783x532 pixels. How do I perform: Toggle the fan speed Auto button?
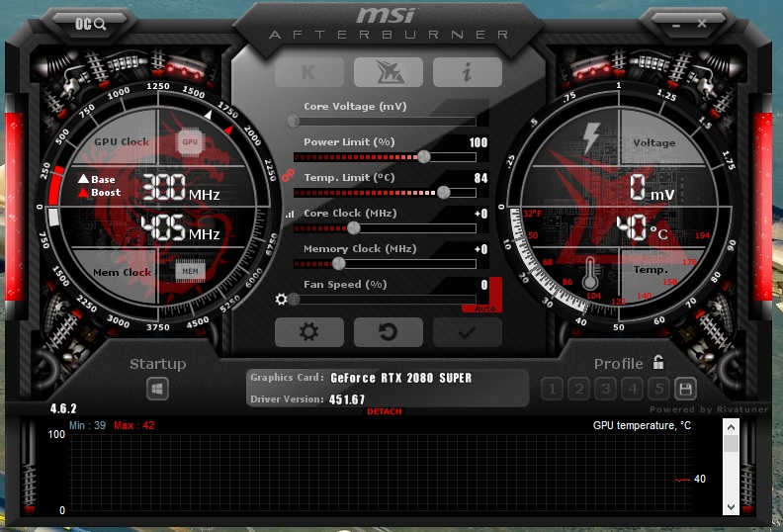tap(484, 310)
